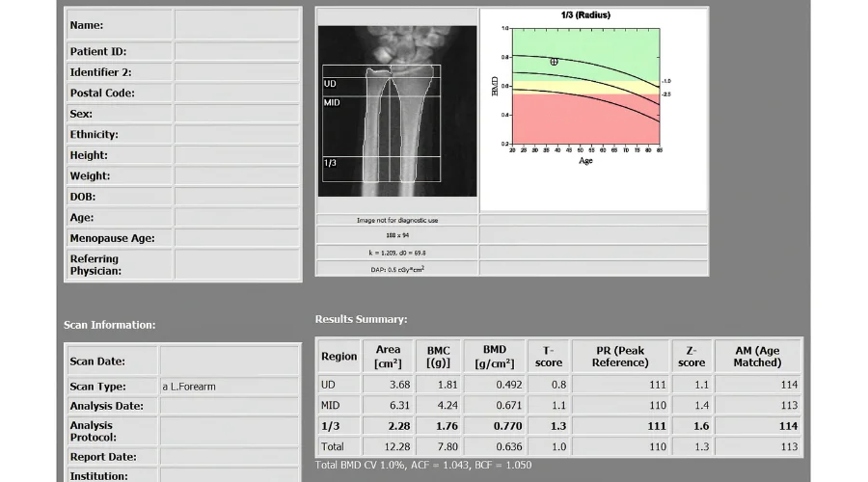Select the bold 1/3 row region cell
The width and height of the screenshot is (868, 482).
point(339,426)
